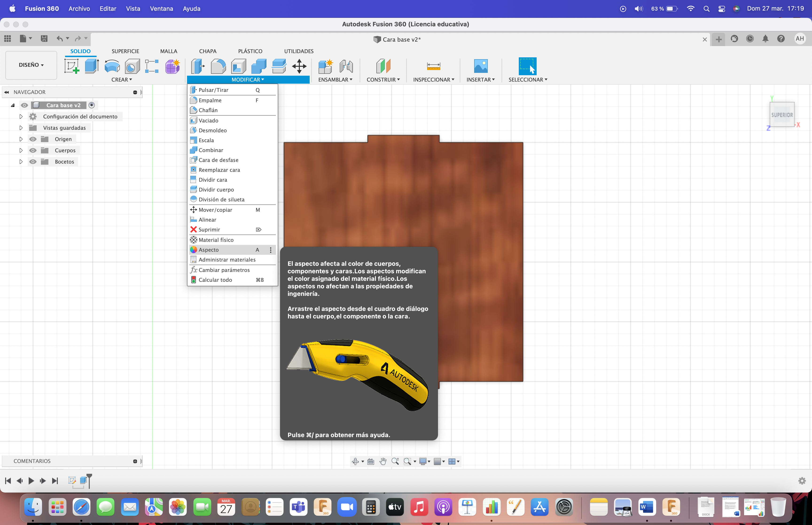This screenshot has height=525, width=812.
Task: Click the Measure tool icon
Action: (x=433, y=66)
